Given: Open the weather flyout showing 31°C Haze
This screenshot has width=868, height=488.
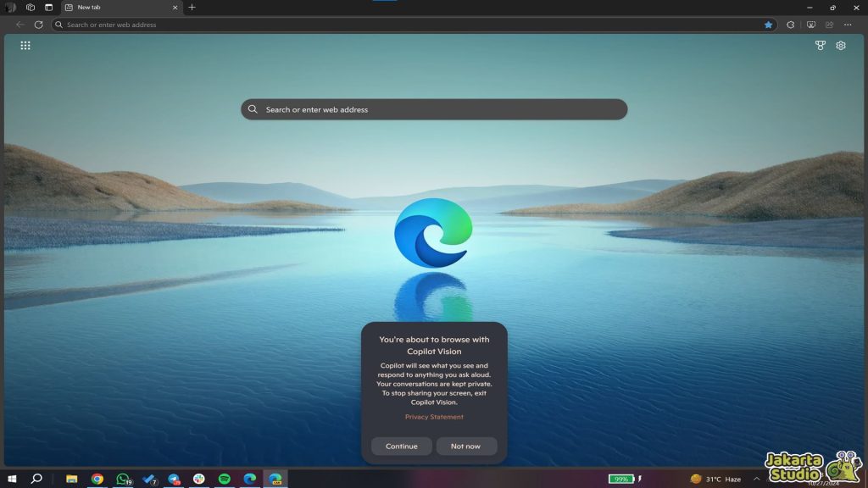Looking at the screenshot, I should click(716, 479).
